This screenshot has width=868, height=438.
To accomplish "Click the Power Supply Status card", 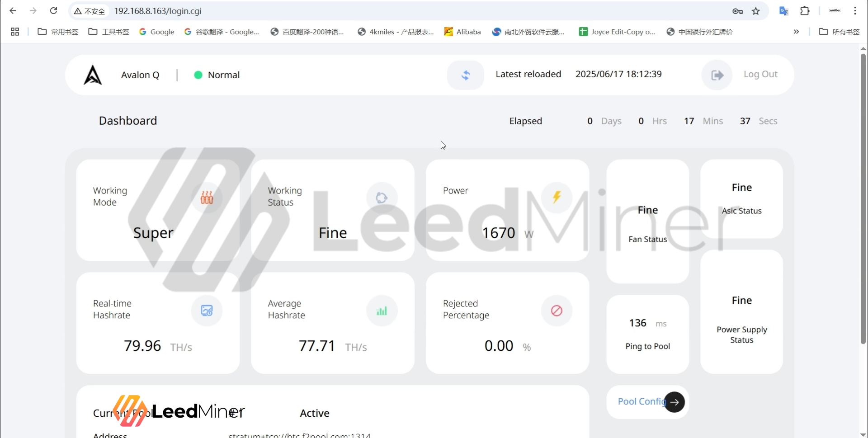I will pyautogui.click(x=741, y=312).
